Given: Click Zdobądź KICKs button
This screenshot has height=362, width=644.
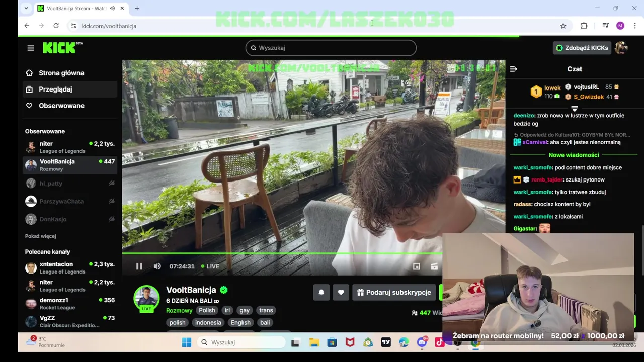Looking at the screenshot, I should [582, 48].
